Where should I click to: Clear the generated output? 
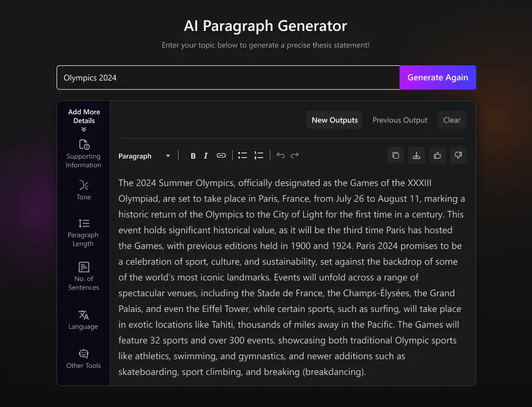452,120
